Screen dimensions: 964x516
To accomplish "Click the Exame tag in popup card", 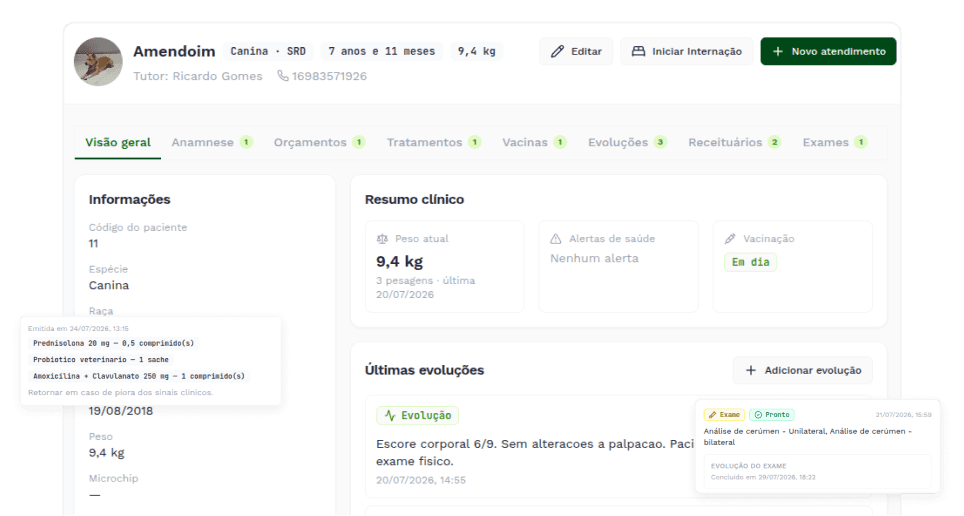I will [724, 415].
